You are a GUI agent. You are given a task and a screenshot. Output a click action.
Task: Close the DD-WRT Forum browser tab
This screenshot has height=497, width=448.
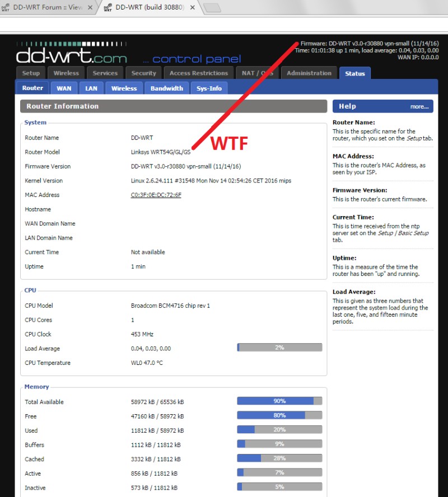(x=90, y=8)
